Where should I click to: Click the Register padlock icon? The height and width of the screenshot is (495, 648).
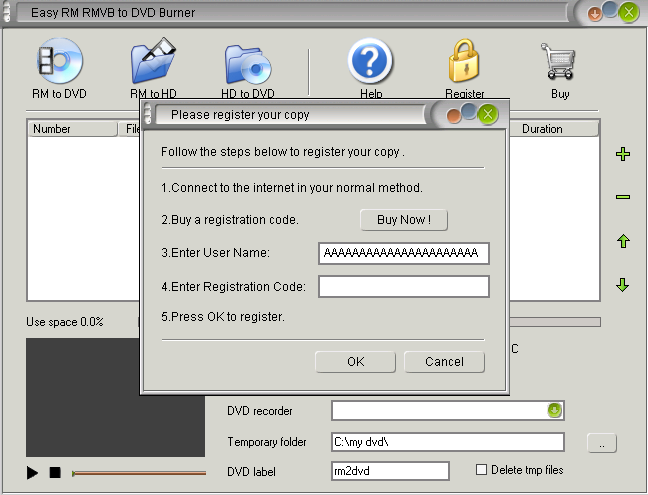point(464,68)
